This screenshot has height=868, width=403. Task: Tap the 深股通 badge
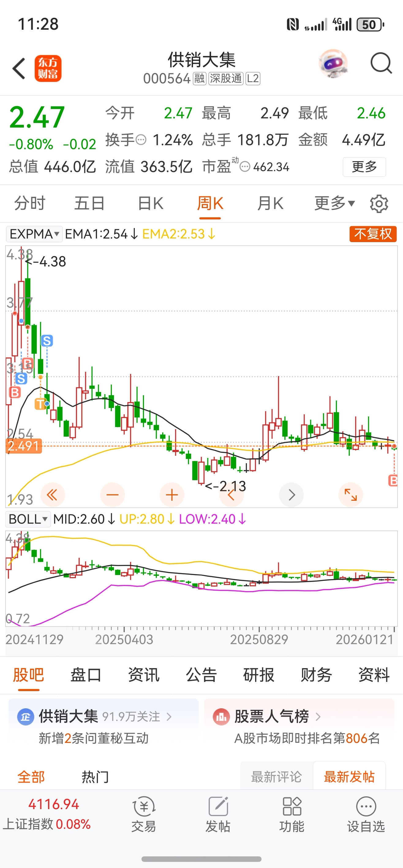226,78
